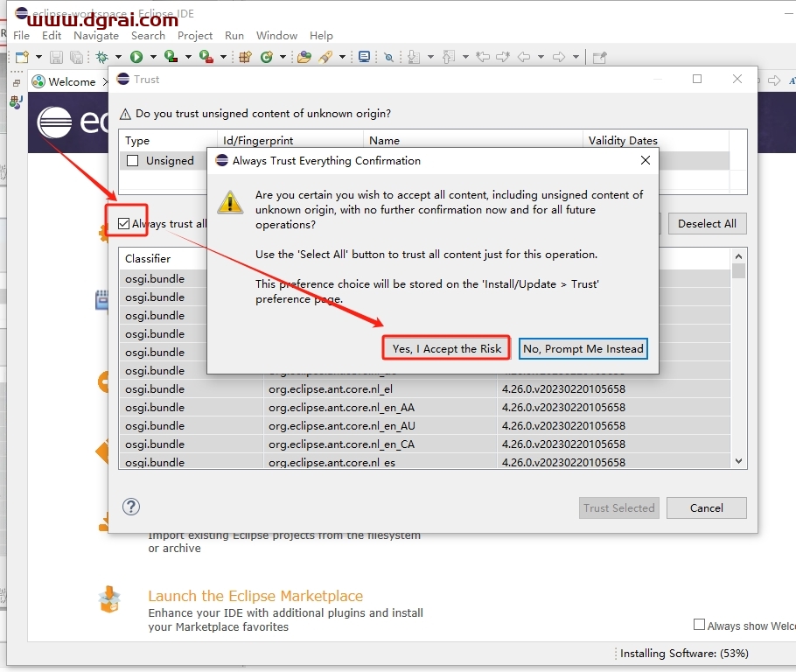Click the Next Edit Location icon
Image resolution: width=796 pixels, height=672 pixels.
click(503, 57)
